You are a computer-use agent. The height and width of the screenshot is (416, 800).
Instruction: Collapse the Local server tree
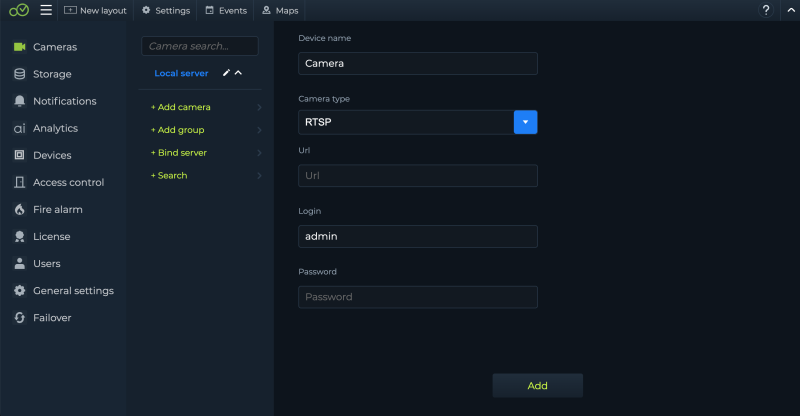tap(238, 73)
